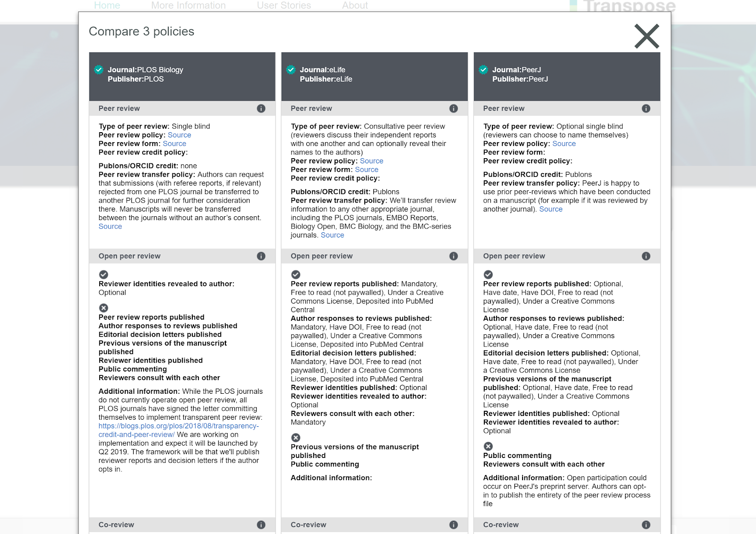Show Co-review info icon in PLOS Biology column

tap(261, 525)
